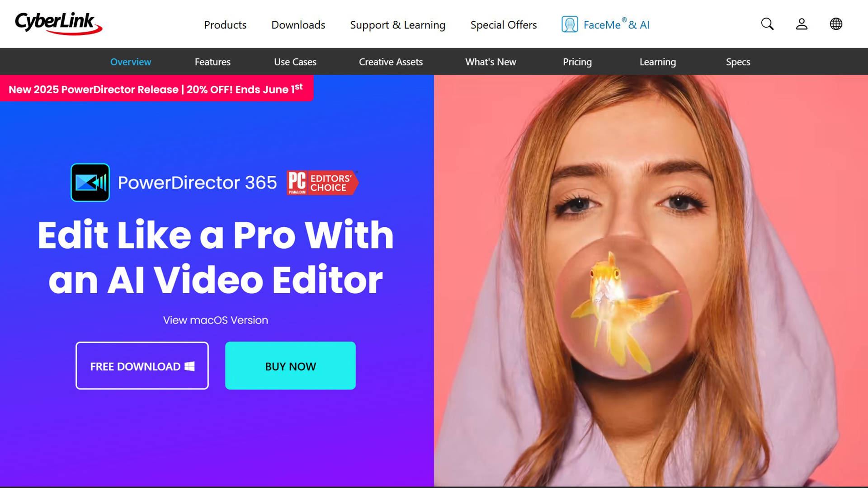
Task: Go to the Creative Assets tab
Action: (x=391, y=62)
